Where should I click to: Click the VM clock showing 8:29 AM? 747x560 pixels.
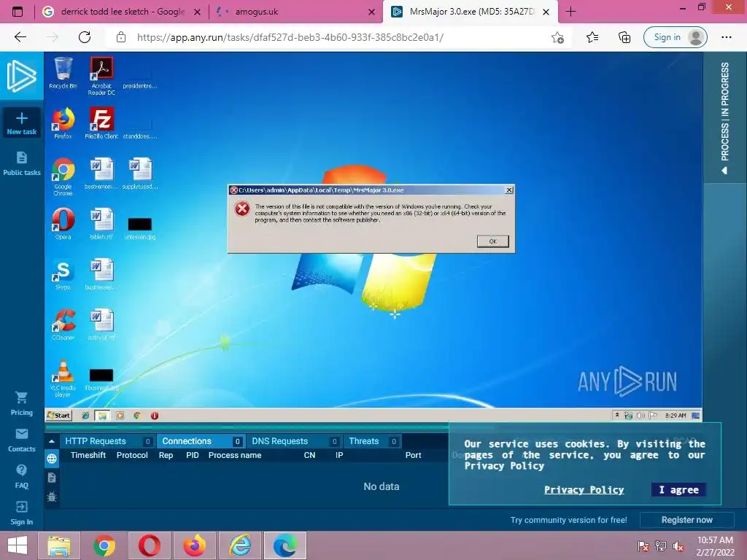(676, 415)
